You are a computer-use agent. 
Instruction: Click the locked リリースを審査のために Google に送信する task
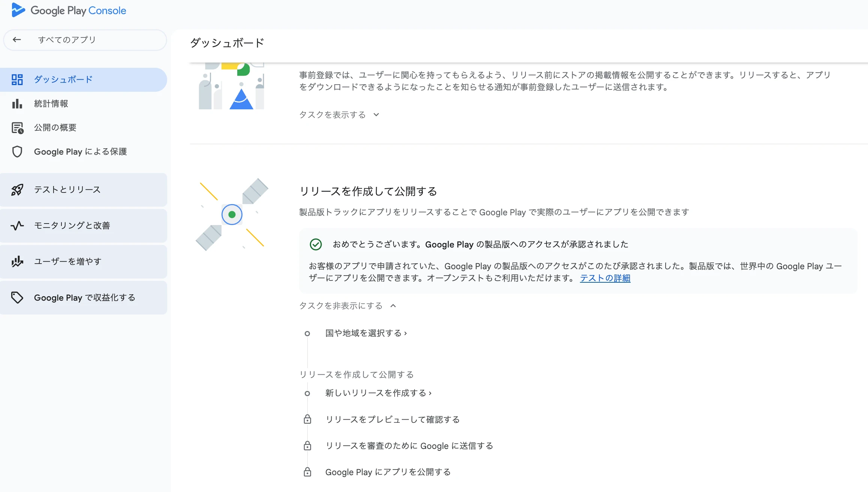tap(409, 446)
